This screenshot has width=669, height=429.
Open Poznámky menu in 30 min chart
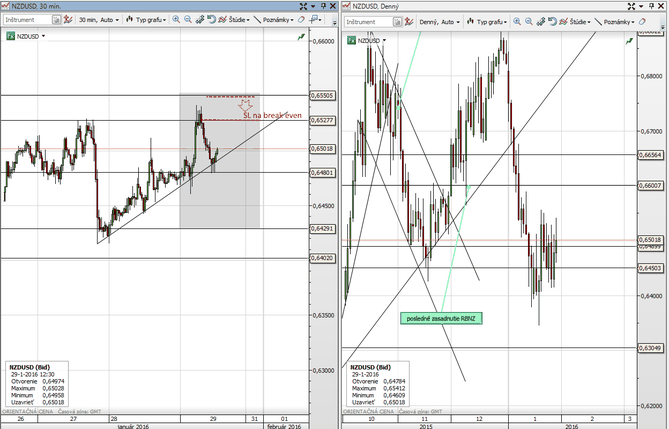273,20
